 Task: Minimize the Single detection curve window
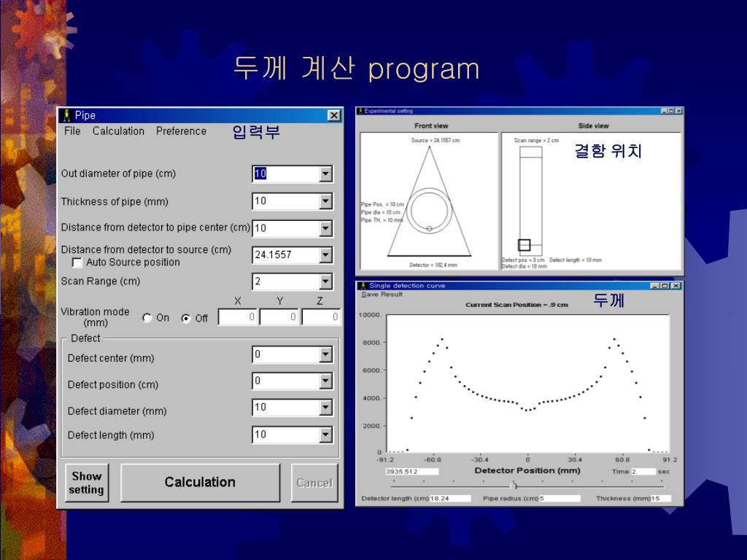point(655,286)
